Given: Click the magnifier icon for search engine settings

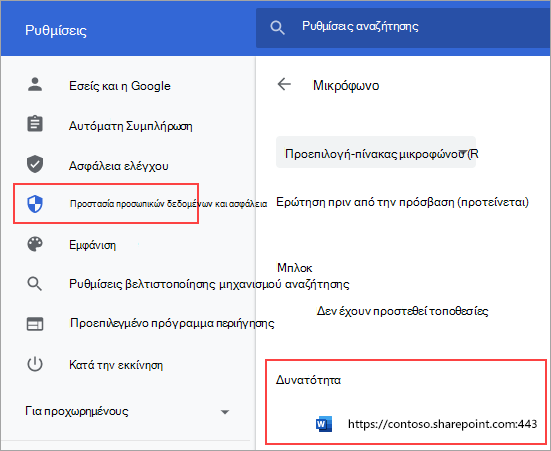Looking at the screenshot, I should point(35,284).
